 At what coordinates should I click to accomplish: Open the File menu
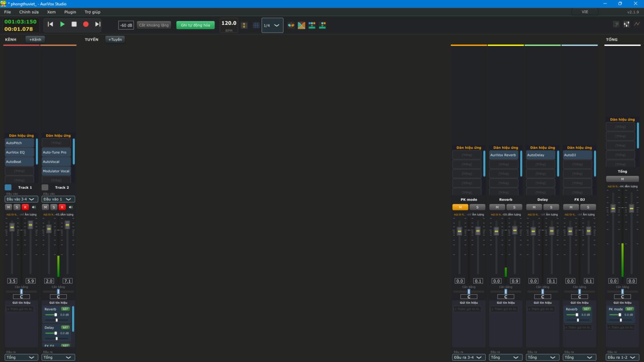[x=8, y=12]
